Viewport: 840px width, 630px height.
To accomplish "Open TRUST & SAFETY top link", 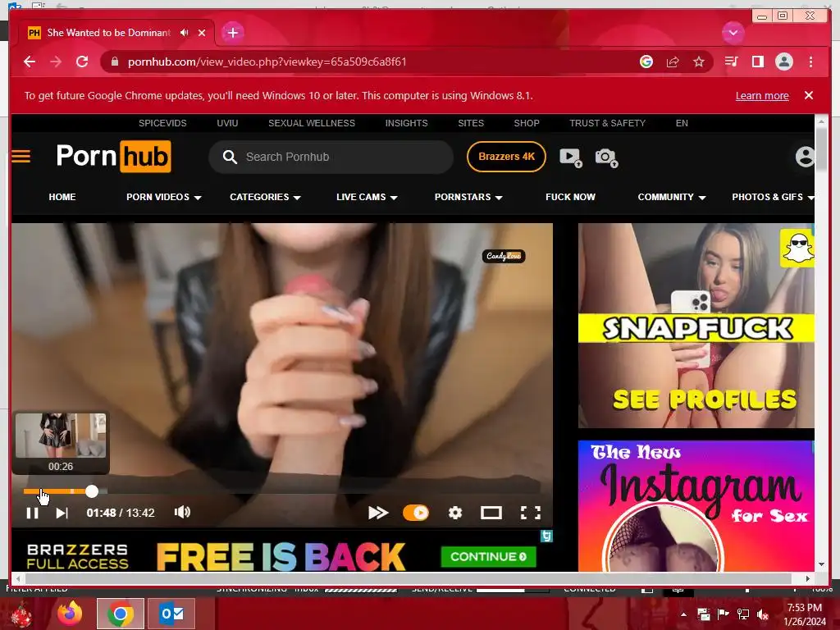I will pos(608,123).
